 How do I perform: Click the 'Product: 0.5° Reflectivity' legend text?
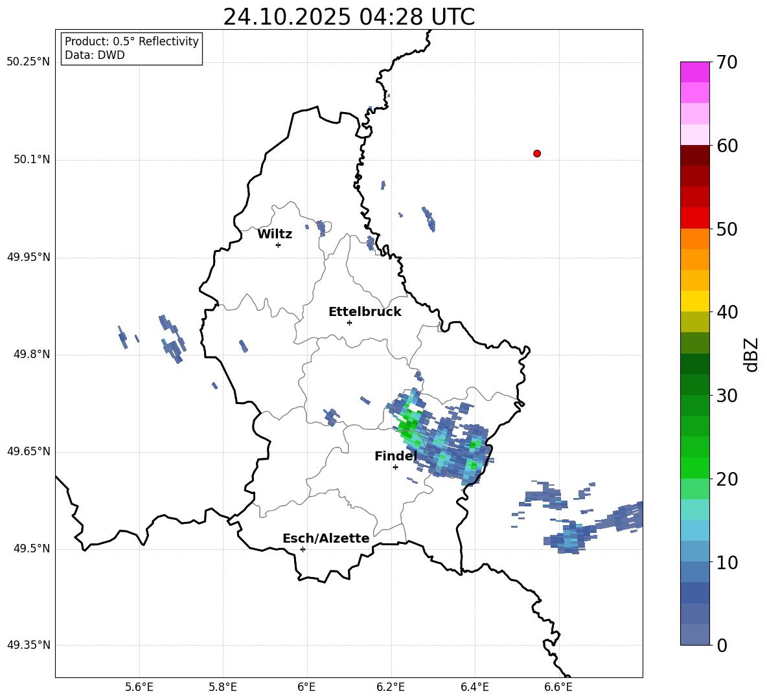point(132,41)
